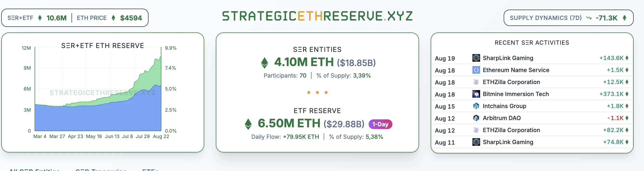Click the Bitmine Immersion Tech logo icon
This screenshot has height=171, width=644.
476,94
